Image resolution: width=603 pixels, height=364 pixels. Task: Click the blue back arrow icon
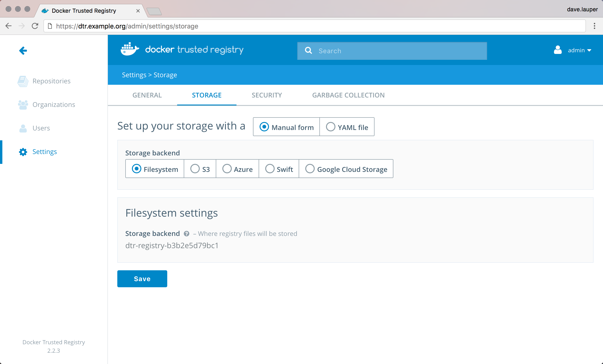23,51
